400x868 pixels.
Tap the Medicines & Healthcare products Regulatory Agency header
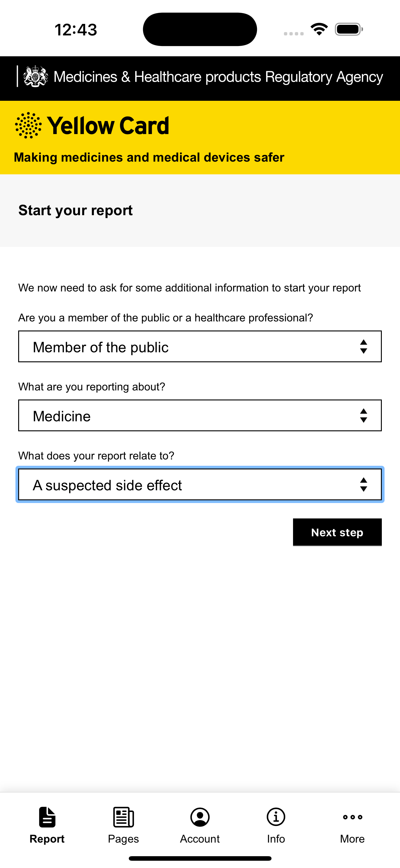click(218, 77)
